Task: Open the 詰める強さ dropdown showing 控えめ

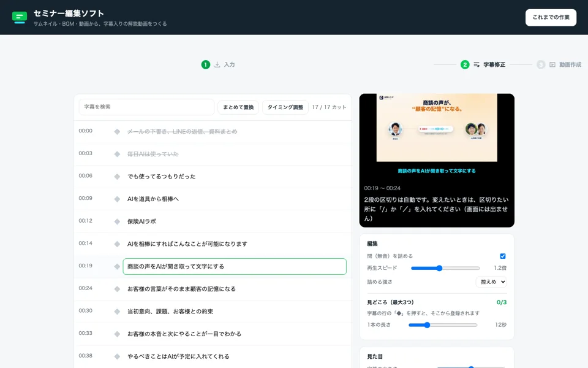Action: coord(491,282)
